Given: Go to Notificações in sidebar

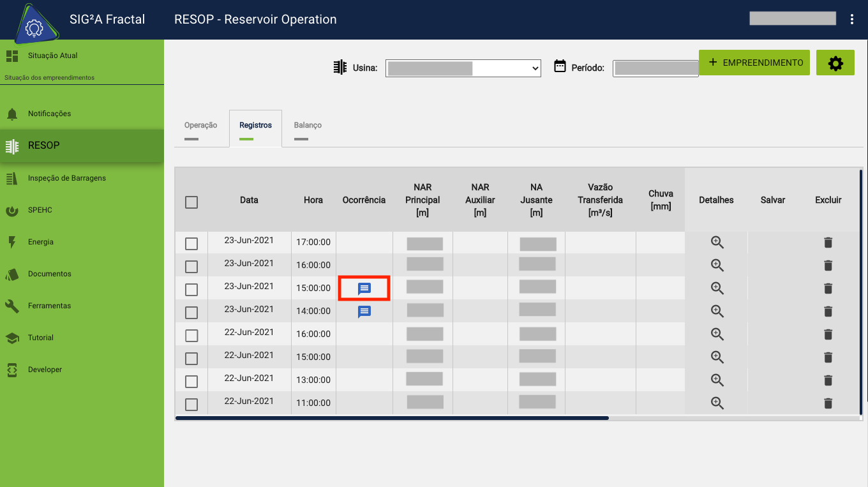Looking at the screenshot, I should click(49, 114).
